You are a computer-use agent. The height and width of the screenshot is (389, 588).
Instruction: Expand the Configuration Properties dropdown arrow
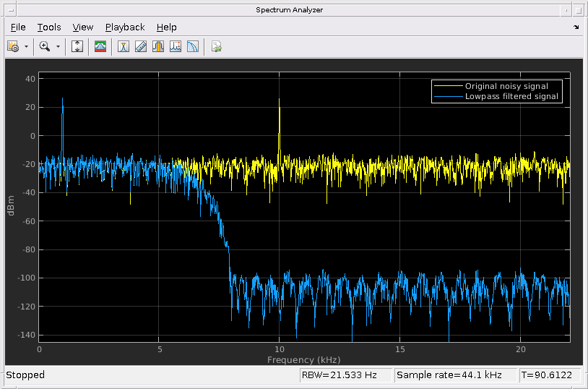26,46
